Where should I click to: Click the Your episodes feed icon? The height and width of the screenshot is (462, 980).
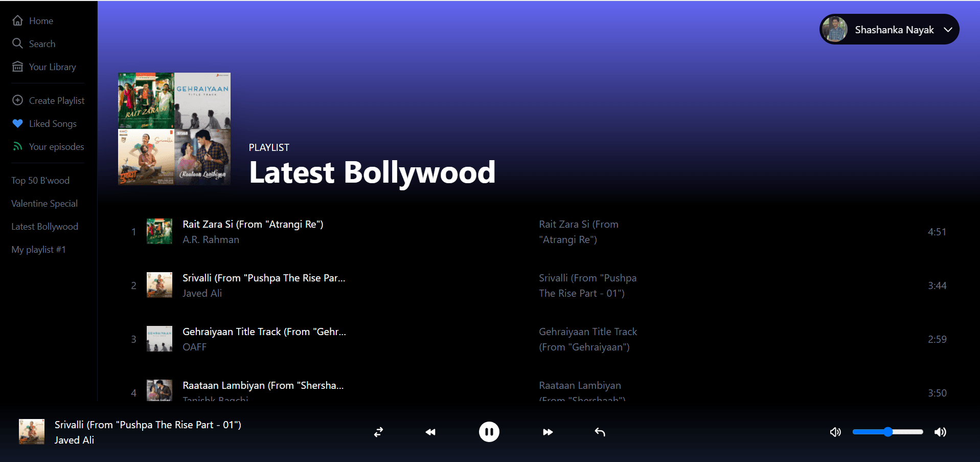(18, 146)
